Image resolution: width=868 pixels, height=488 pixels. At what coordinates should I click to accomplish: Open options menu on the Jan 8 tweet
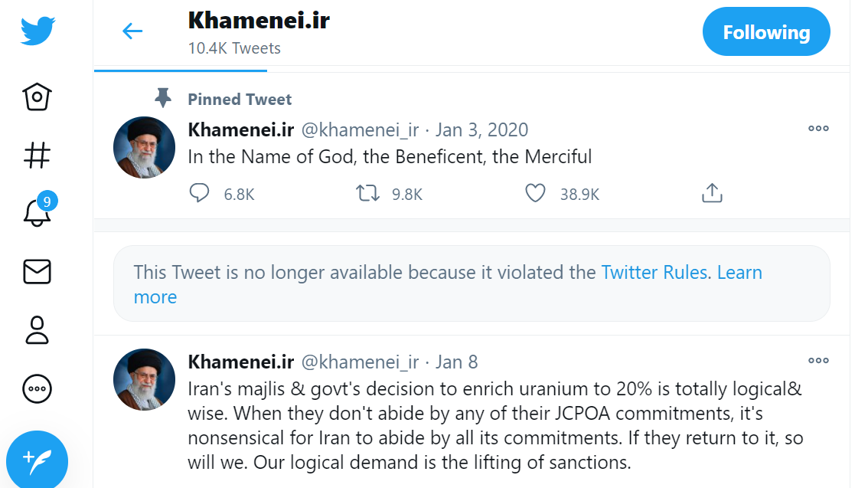818,360
